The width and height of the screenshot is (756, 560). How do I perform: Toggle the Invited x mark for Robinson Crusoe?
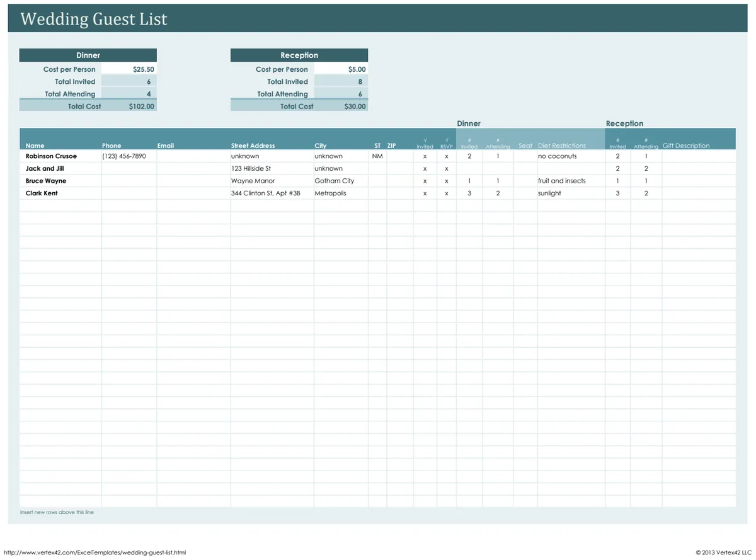pos(425,156)
